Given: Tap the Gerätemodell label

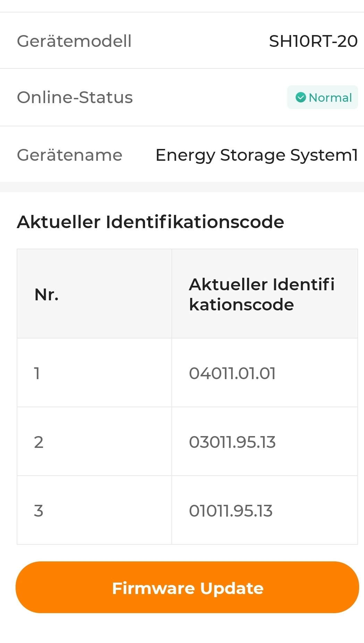Looking at the screenshot, I should (74, 41).
